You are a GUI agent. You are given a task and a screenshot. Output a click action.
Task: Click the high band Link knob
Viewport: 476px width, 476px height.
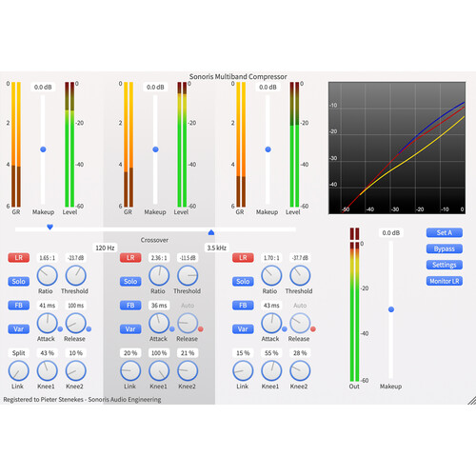(243, 370)
